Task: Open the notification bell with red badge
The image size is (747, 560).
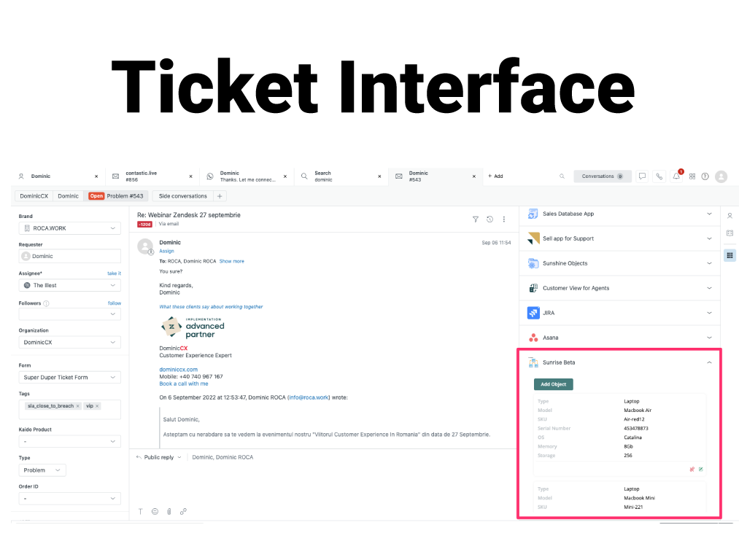Action: coord(677,176)
